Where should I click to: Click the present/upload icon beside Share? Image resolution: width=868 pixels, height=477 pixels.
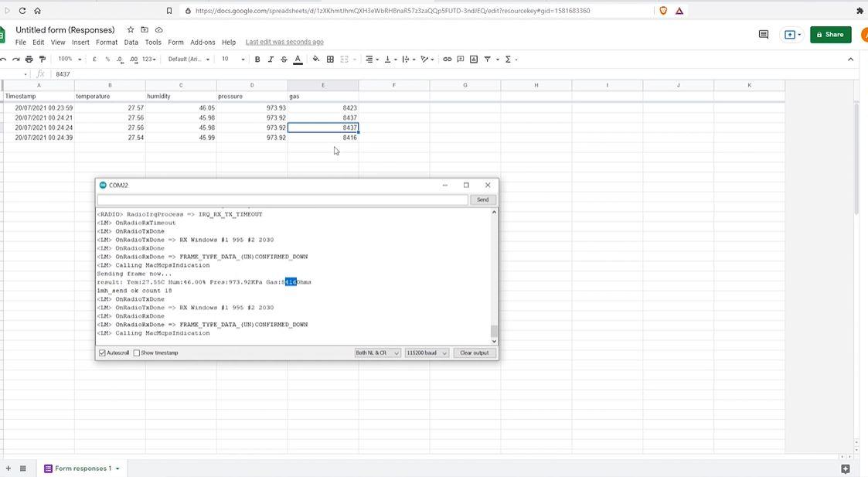click(x=792, y=34)
